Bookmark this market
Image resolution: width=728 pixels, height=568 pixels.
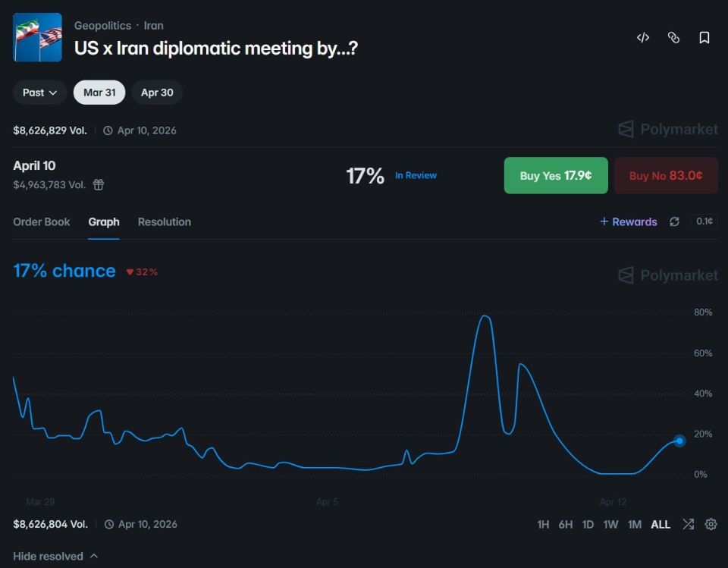coord(704,38)
